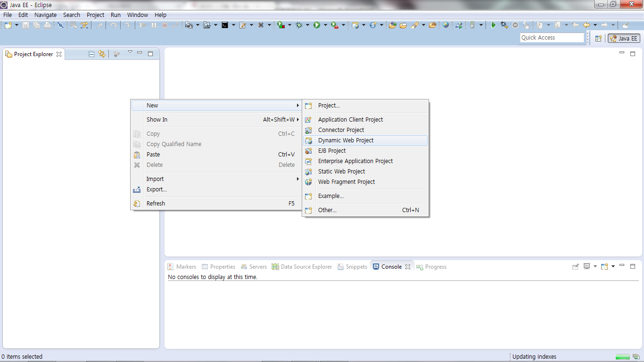Click the Collapse All icon in Project Explorer
This screenshot has width=644, height=362.
point(91,54)
